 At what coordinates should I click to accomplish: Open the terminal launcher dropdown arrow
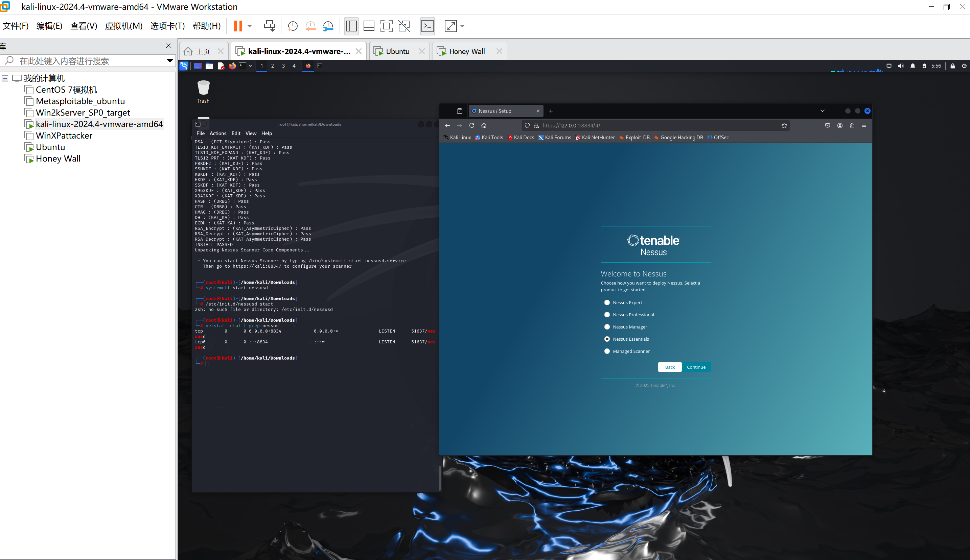(x=250, y=66)
